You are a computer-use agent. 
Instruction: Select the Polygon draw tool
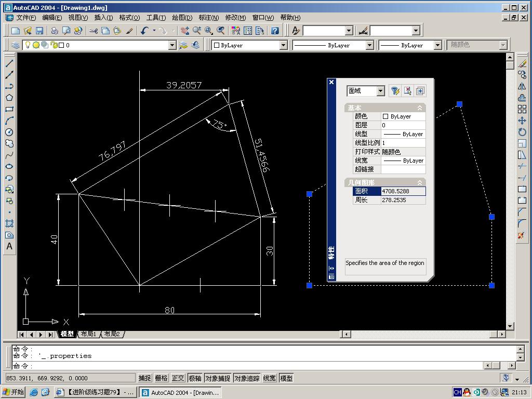pos(9,98)
